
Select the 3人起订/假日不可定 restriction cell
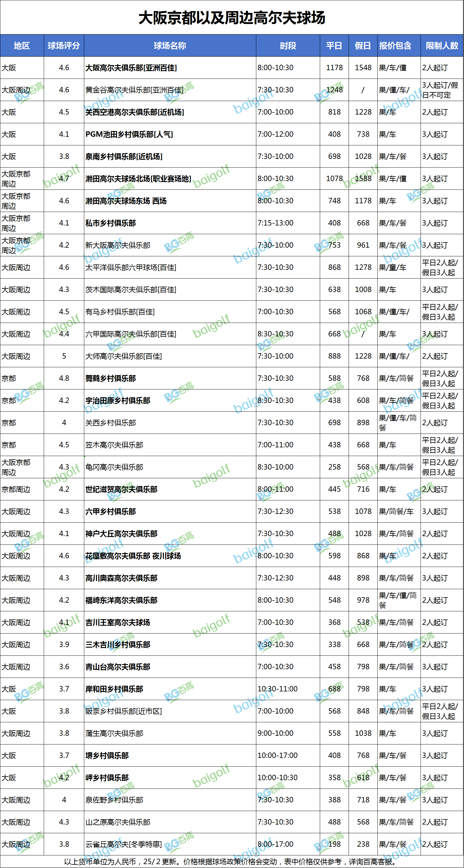pos(440,90)
